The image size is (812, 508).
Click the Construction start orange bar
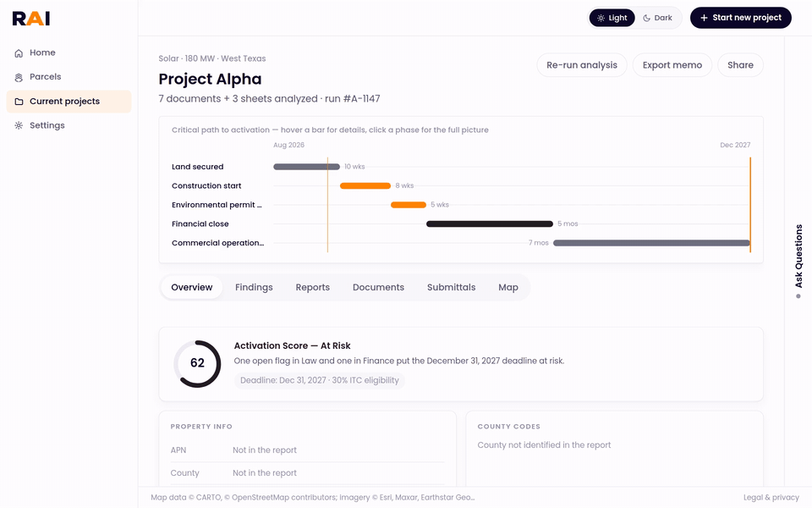[365, 185]
